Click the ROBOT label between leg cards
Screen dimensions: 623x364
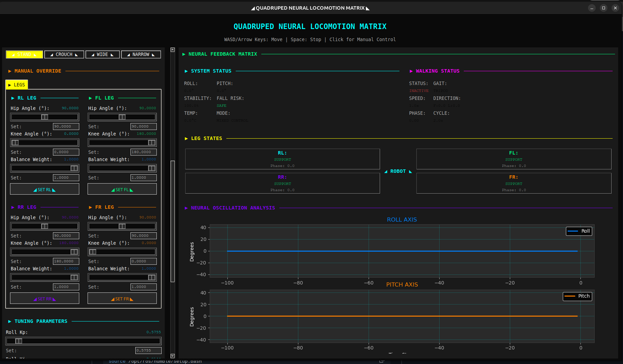pyautogui.click(x=398, y=171)
